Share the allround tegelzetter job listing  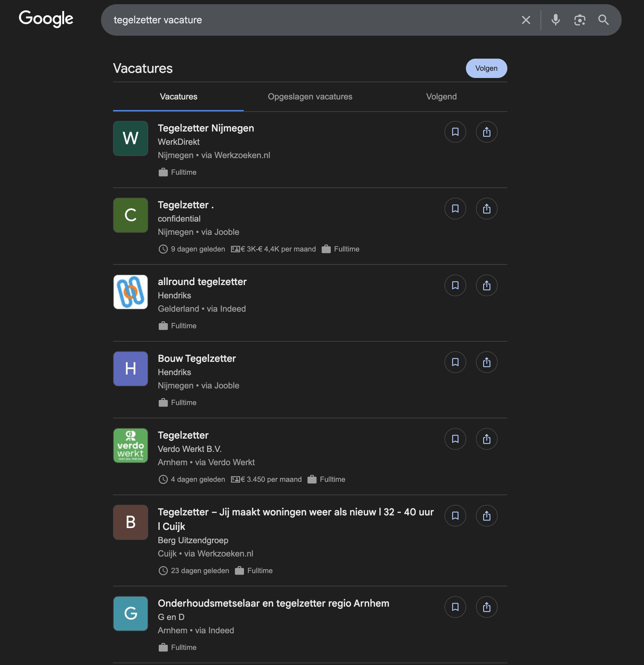pyautogui.click(x=486, y=285)
